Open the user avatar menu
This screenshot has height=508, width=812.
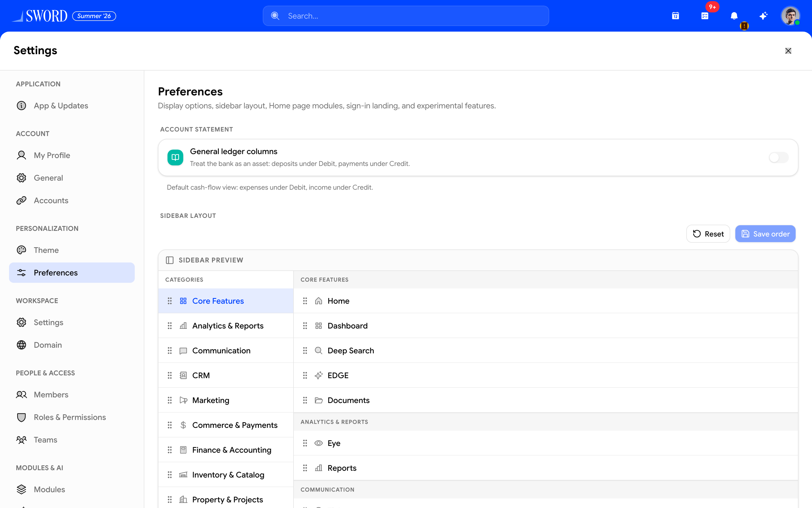[x=790, y=16]
